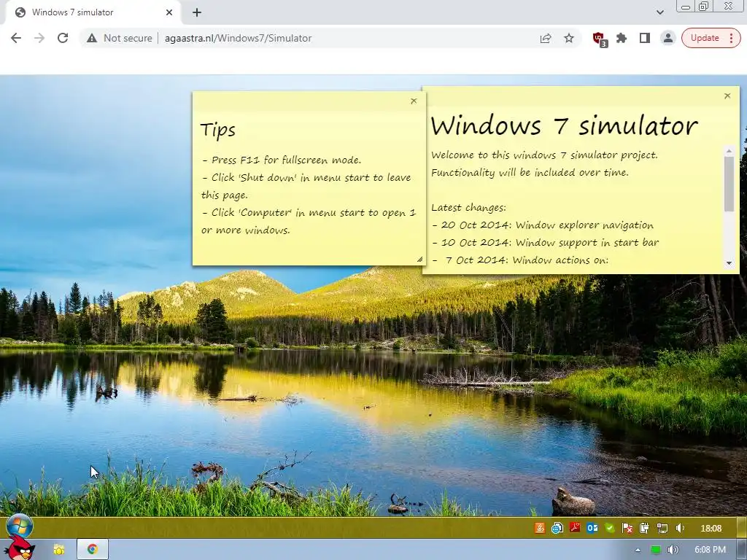Screen dimensions: 747x560
Task: Click the address bar URL agaastra.nl
Action: tap(239, 38)
